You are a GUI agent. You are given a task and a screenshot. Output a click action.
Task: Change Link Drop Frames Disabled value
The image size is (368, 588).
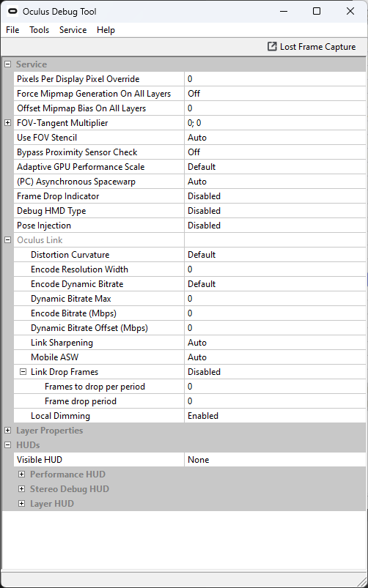tap(275, 372)
